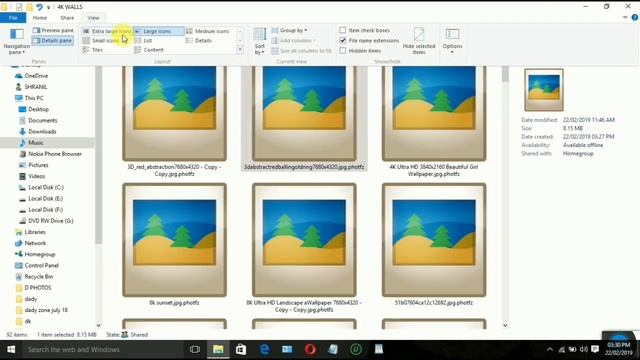Viewport: 640px width, 360px height.
Task: Open the Add columns dropdown
Action: [x=293, y=40]
